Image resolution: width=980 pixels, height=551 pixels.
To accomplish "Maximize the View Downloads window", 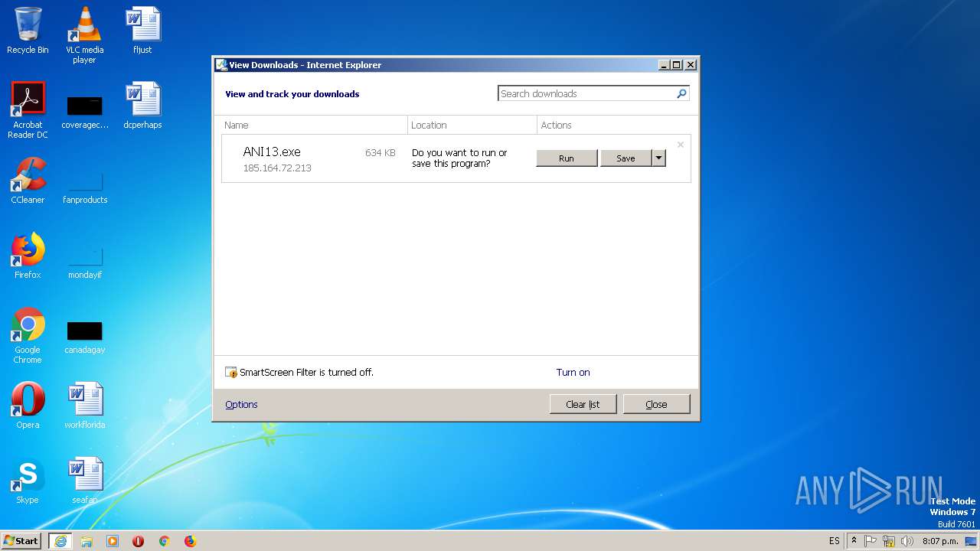I will pyautogui.click(x=677, y=65).
